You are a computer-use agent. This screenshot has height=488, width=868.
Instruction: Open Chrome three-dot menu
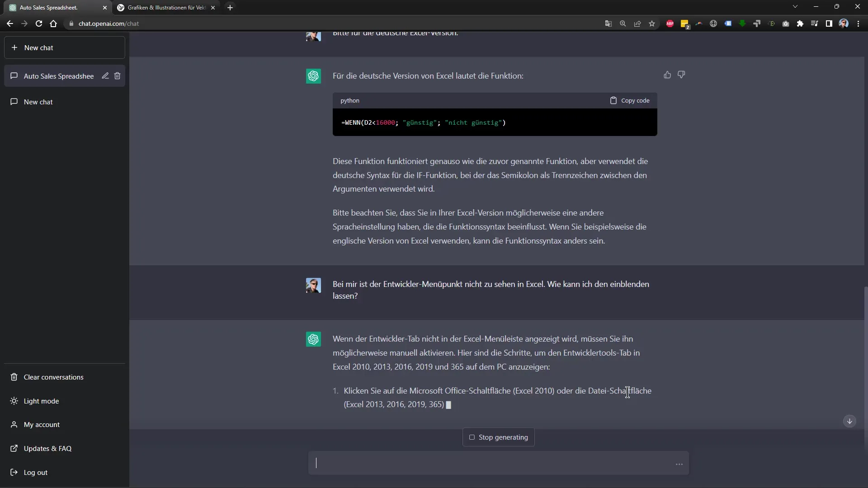click(x=858, y=23)
